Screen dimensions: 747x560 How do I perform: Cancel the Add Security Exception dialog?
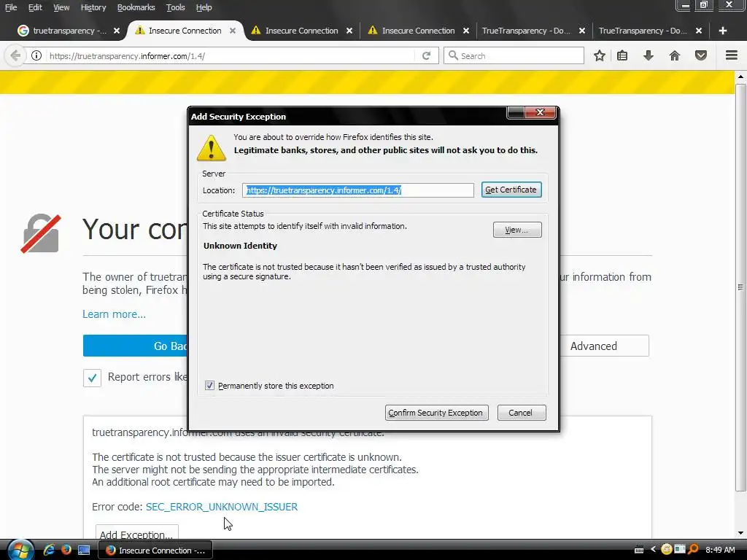coord(521,413)
